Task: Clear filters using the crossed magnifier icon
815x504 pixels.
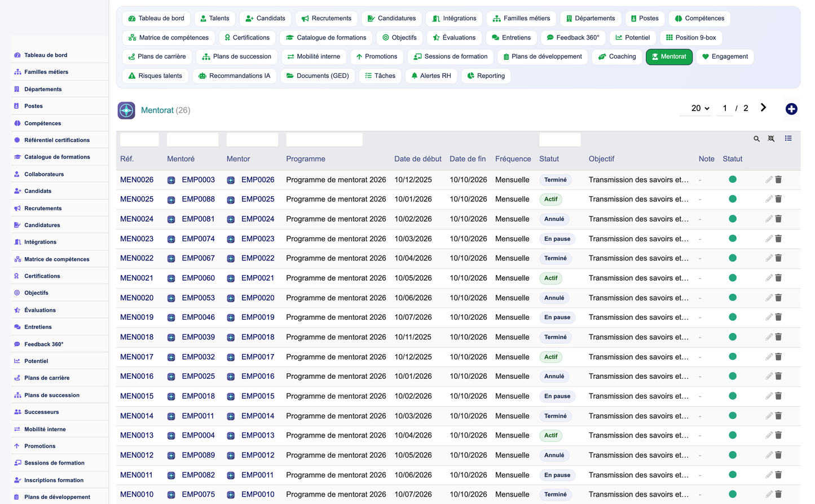Action: 771,139
